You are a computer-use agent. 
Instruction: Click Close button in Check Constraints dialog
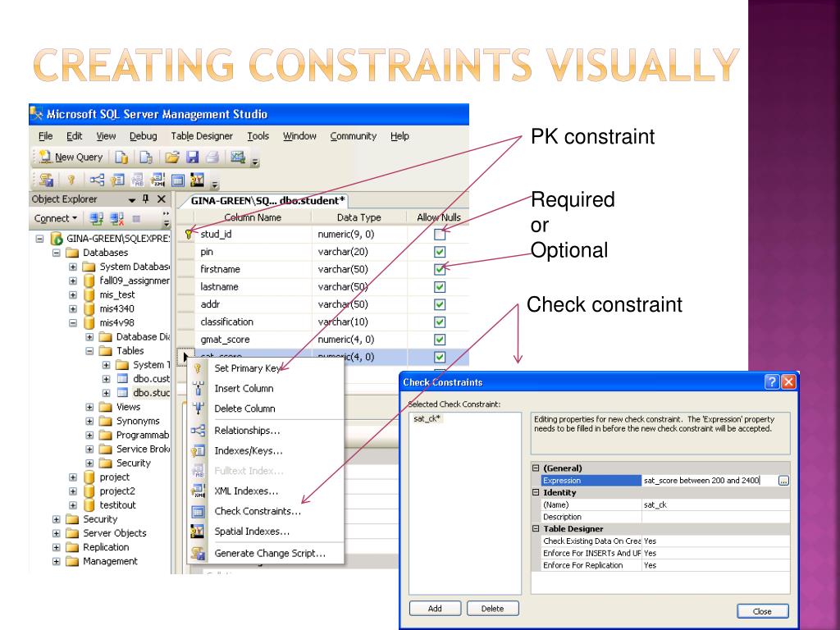pos(762,611)
